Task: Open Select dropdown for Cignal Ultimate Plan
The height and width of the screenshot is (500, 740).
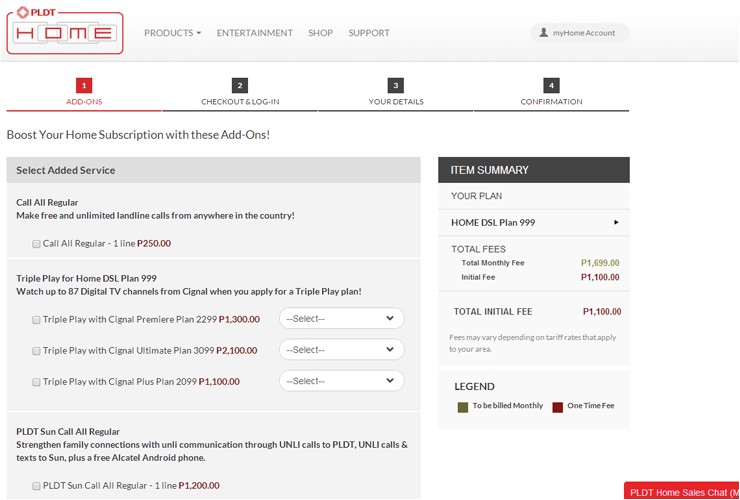Action: pyautogui.click(x=341, y=350)
